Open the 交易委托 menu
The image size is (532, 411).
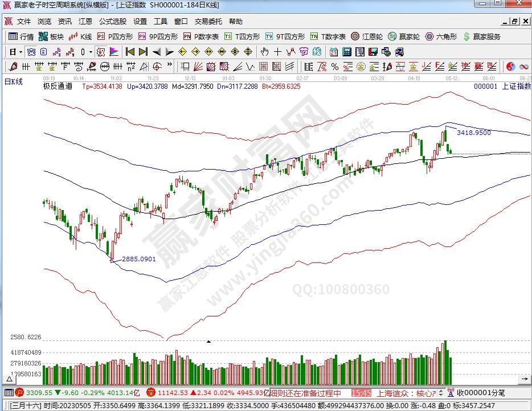[x=208, y=22]
